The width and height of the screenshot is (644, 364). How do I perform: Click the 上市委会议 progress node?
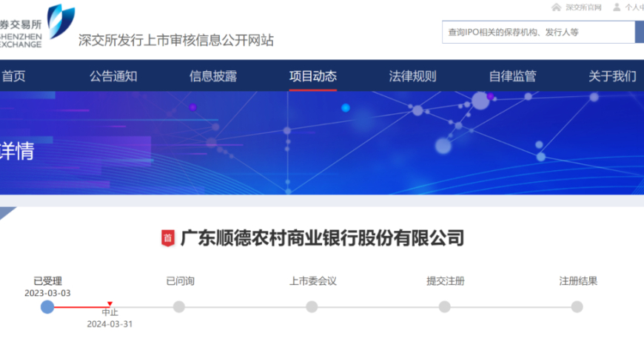[312, 306]
